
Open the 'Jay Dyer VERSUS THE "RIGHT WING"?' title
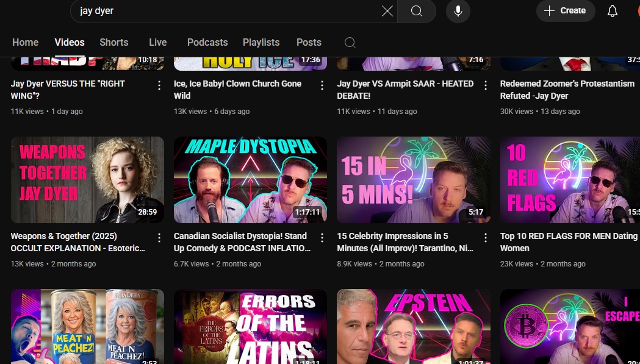click(x=68, y=90)
